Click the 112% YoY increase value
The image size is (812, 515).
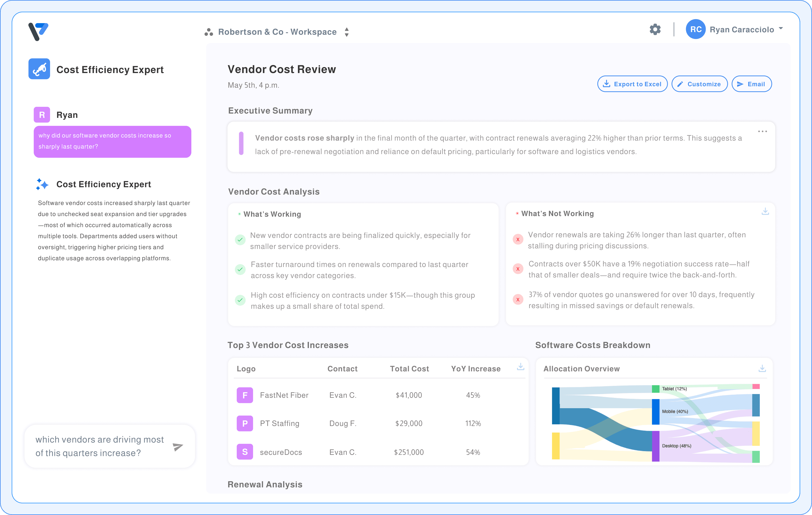[x=473, y=424]
